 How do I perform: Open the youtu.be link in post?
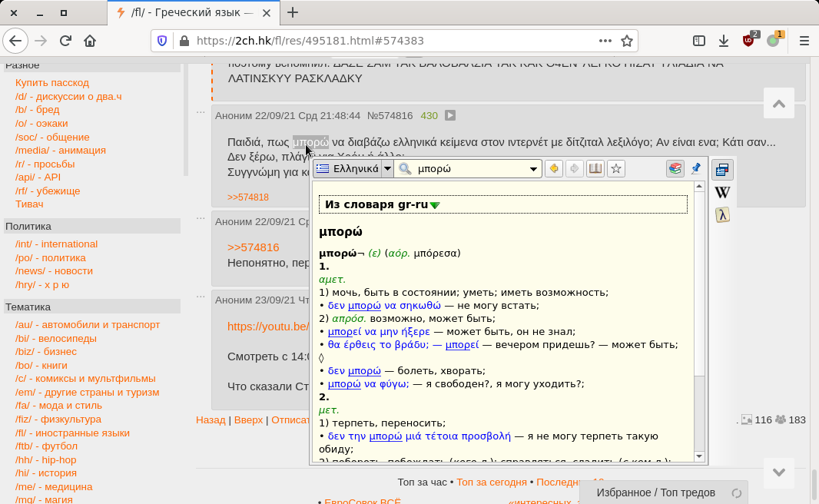[268, 327]
